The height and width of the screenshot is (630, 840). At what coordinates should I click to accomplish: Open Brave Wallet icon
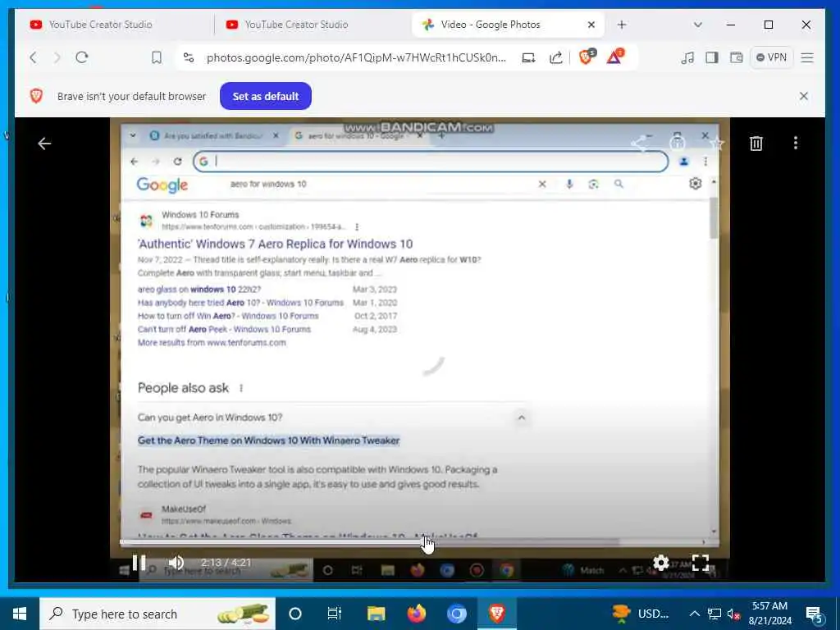737,57
